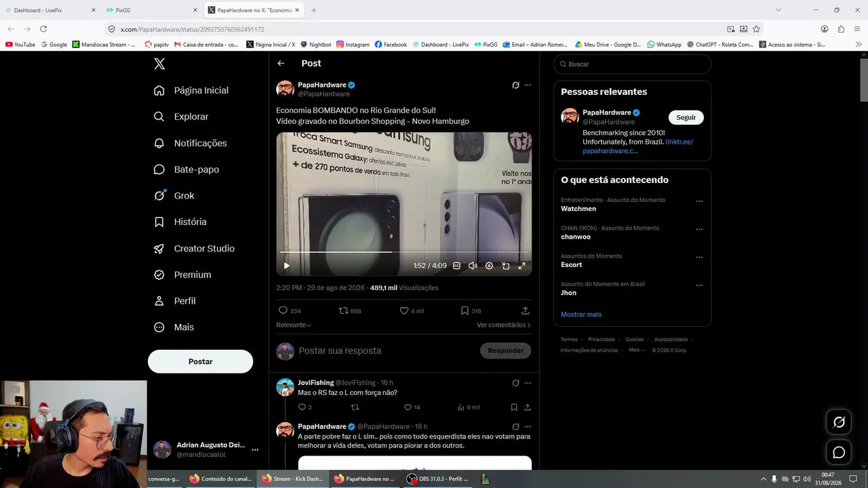Open more options for Watchmen trend
This screenshot has height=488, width=868.
pyautogui.click(x=699, y=201)
